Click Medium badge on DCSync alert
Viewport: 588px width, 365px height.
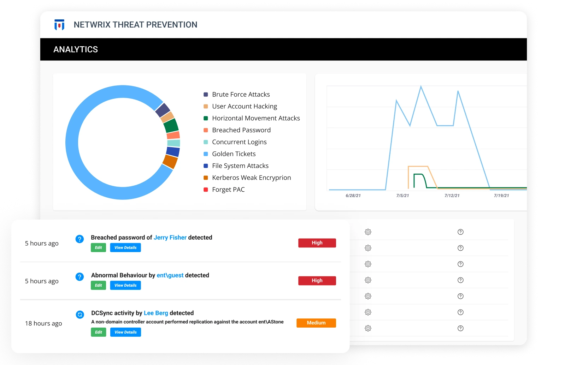tap(316, 323)
